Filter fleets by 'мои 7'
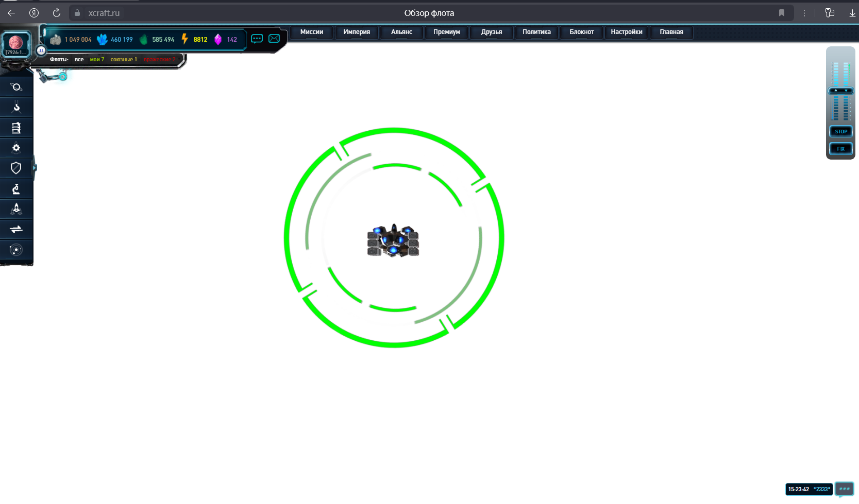 (97, 60)
